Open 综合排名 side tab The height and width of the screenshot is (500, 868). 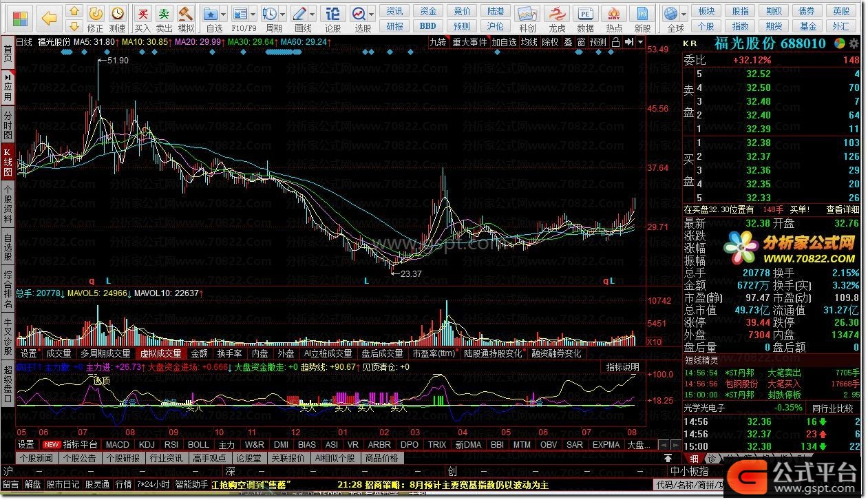coord(7,288)
